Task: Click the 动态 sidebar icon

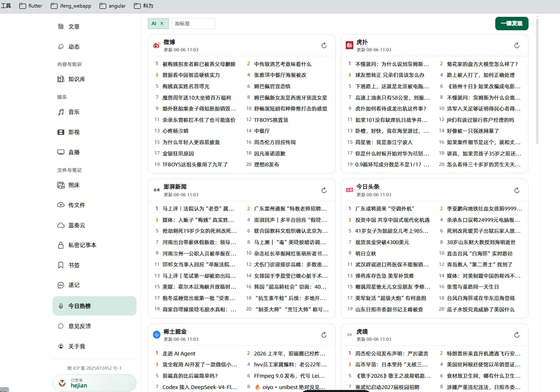Action: (x=61, y=47)
